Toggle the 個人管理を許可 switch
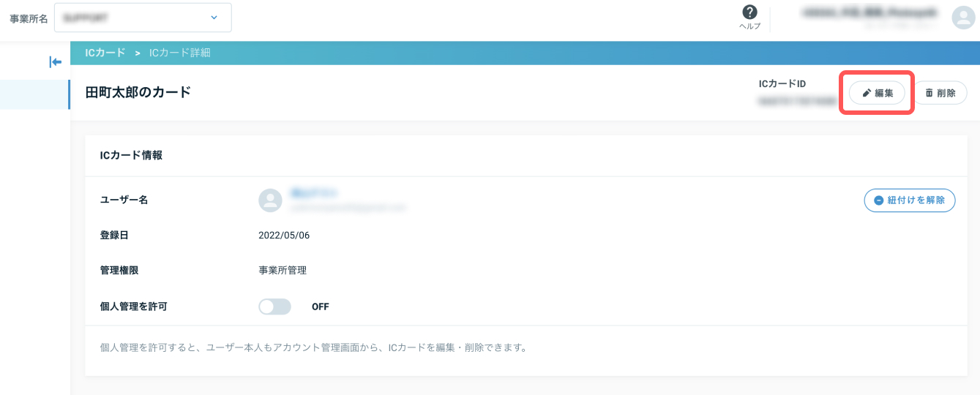The image size is (980, 395). (x=274, y=306)
